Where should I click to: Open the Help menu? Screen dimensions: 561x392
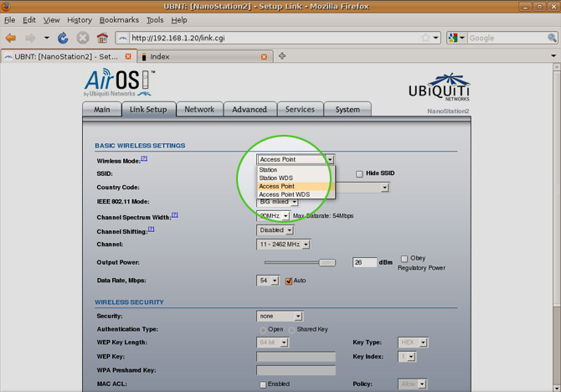click(179, 20)
